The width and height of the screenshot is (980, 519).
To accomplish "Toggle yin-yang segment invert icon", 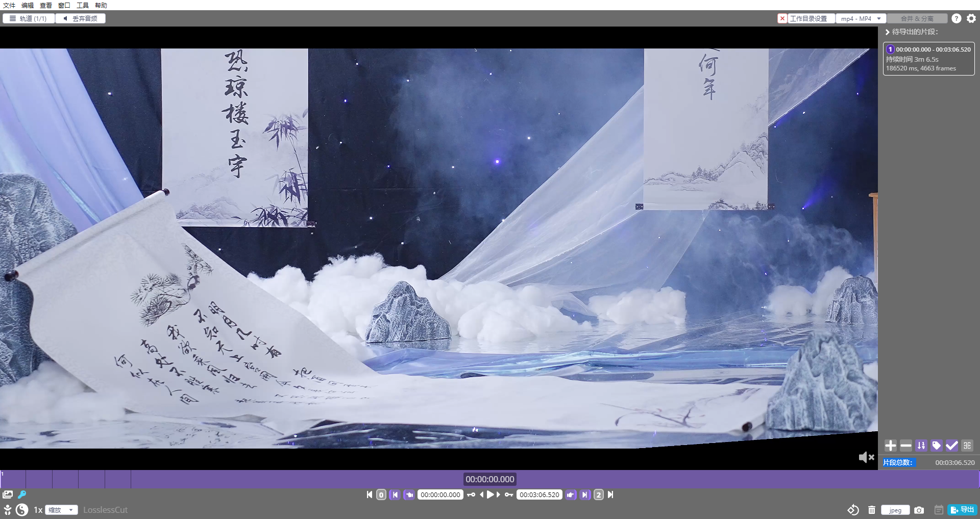I will pos(22,510).
